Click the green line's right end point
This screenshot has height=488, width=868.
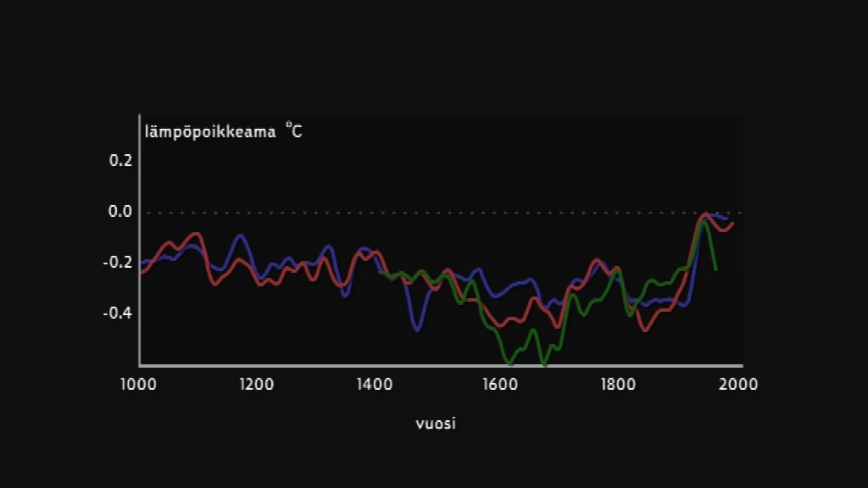click(717, 269)
